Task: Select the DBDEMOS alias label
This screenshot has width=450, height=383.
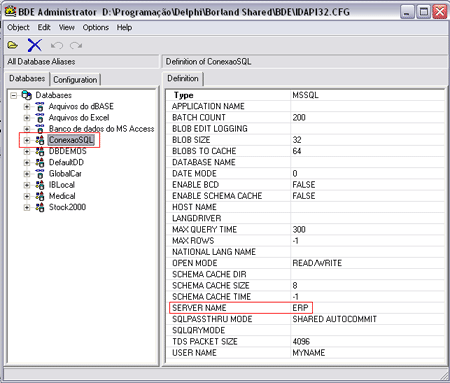Action: [x=68, y=151]
